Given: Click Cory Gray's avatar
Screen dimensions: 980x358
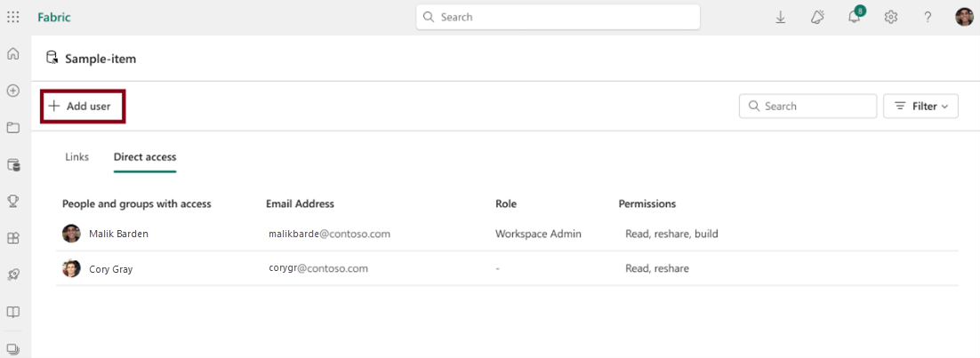Looking at the screenshot, I should click(71, 268).
